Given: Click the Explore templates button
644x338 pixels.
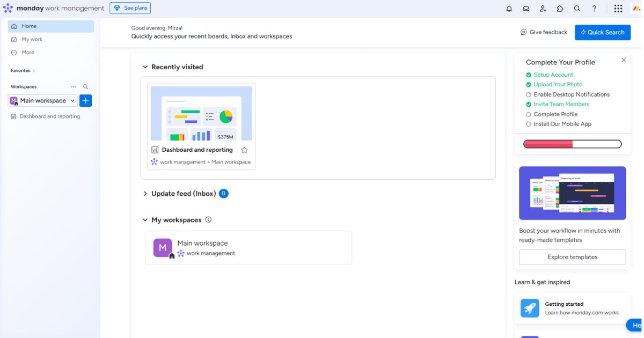Looking at the screenshot, I should [x=572, y=257].
